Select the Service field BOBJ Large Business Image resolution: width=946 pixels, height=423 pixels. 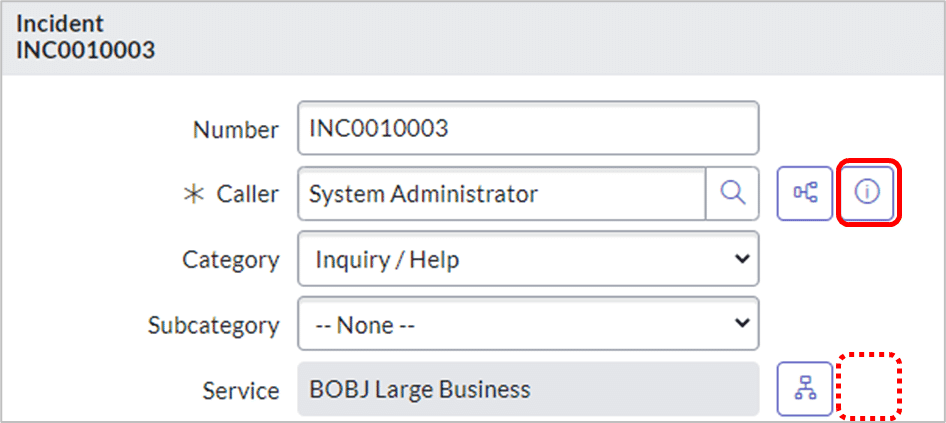(x=528, y=389)
